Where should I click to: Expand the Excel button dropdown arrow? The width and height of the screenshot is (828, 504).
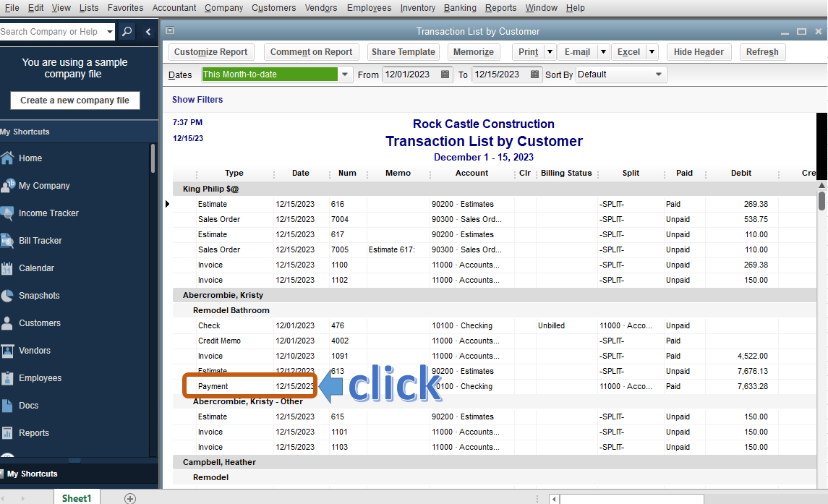click(x=652, y=52)
